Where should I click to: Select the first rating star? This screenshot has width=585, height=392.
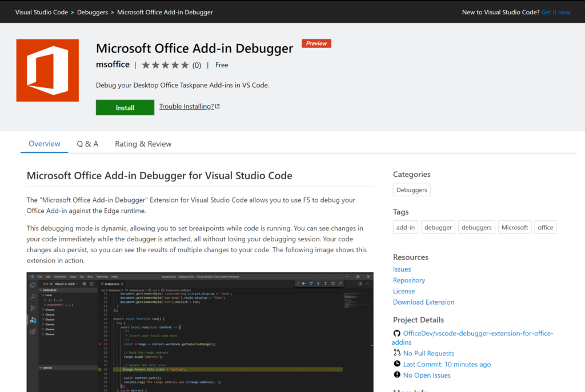coord(147,64)
